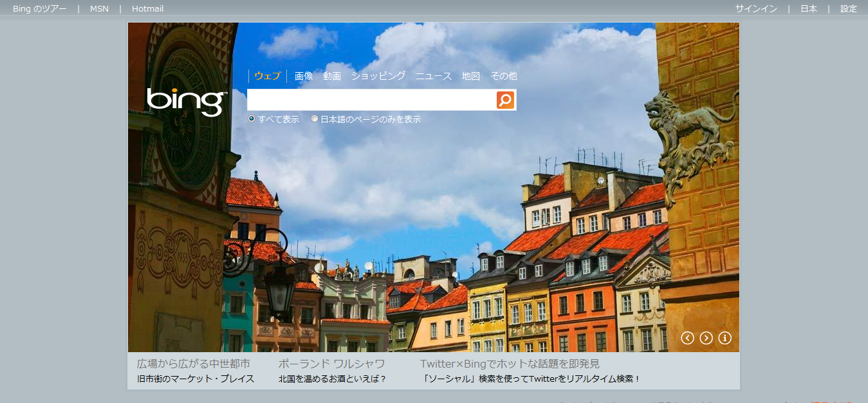Click the サインイン link

[x=756, y=9]
